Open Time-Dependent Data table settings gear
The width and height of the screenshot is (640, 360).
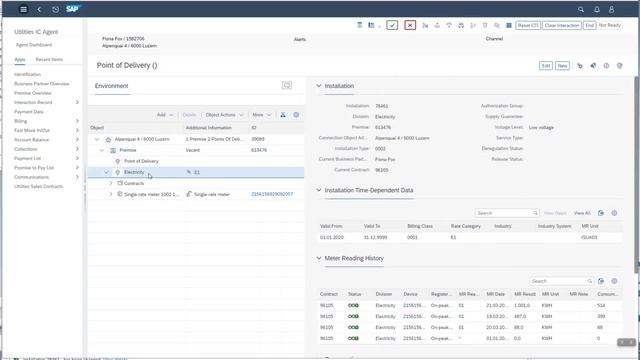[614, 213]
